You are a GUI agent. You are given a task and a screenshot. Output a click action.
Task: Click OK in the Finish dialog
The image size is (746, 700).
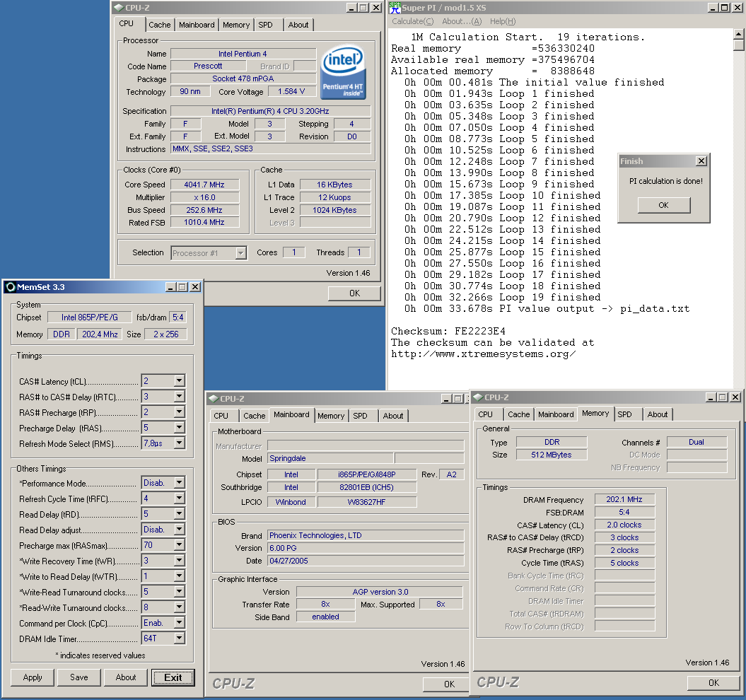(x=664, y=205)
